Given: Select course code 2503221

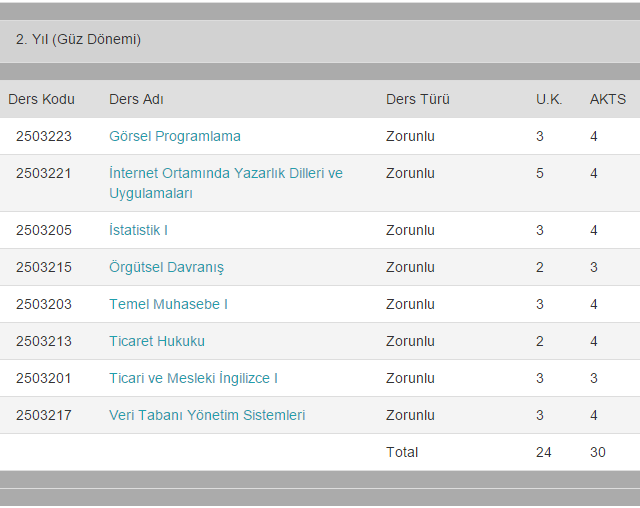Looking at the screenshot, I should pyautogui.click(x=44, y=173).
